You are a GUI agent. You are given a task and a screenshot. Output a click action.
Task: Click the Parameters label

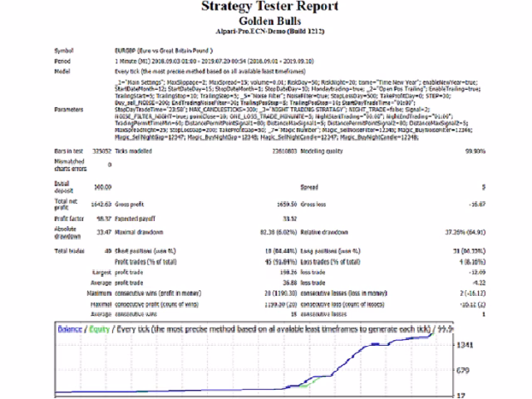pos(68,109)
